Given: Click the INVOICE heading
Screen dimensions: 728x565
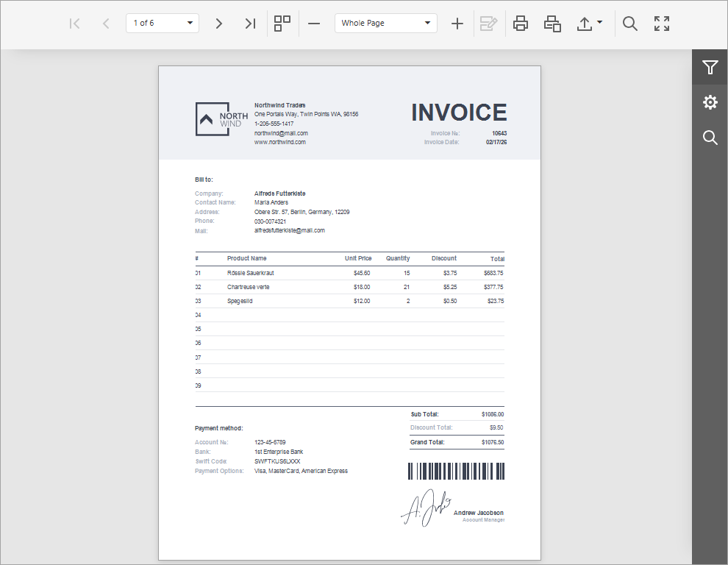Looking at the screenshot, I should pos(459,113).
